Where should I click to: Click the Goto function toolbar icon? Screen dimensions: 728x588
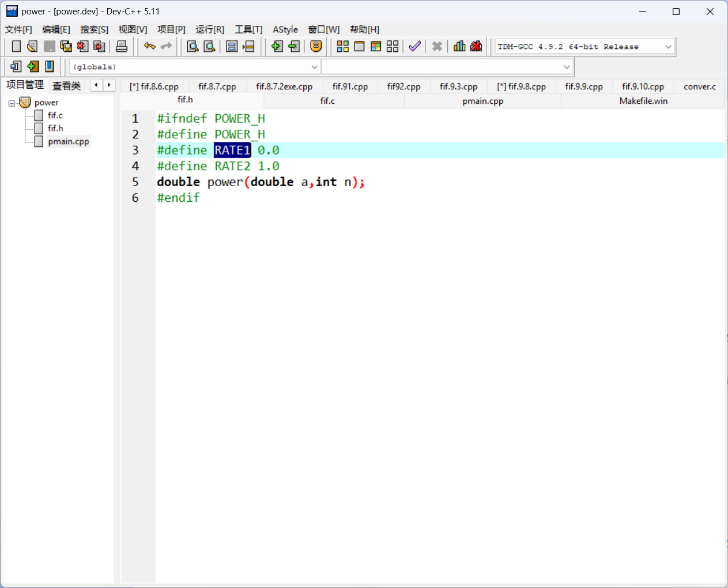[x=232, y=47]
